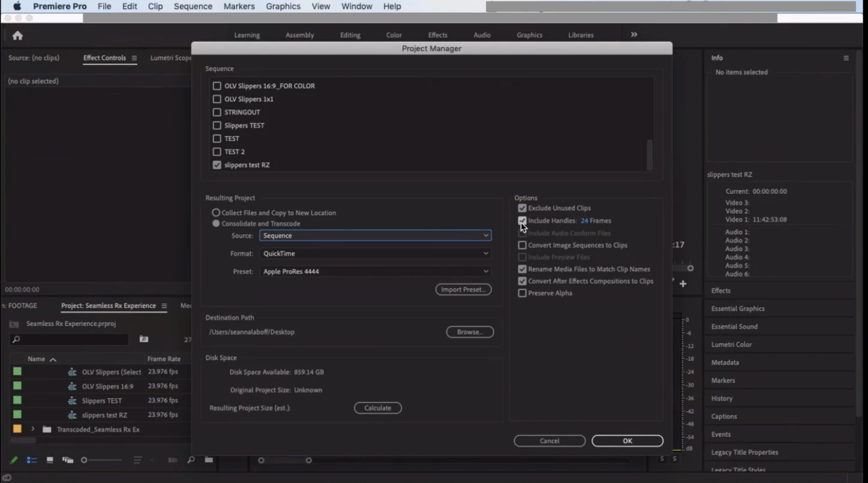Open the Source dropdown

[376, 236]
